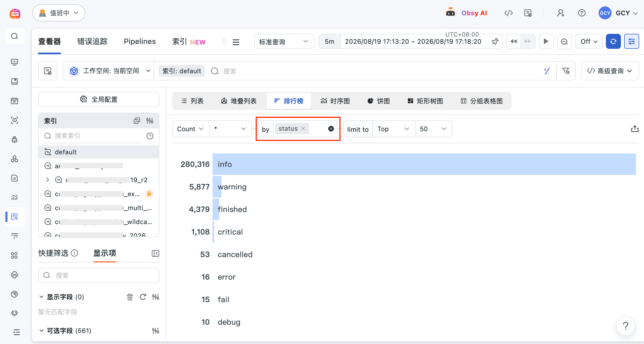Open the Obsy AI assistant
The width and height of the screenshot is (644, 344).
pyautogui.click(x=466, y=13)
